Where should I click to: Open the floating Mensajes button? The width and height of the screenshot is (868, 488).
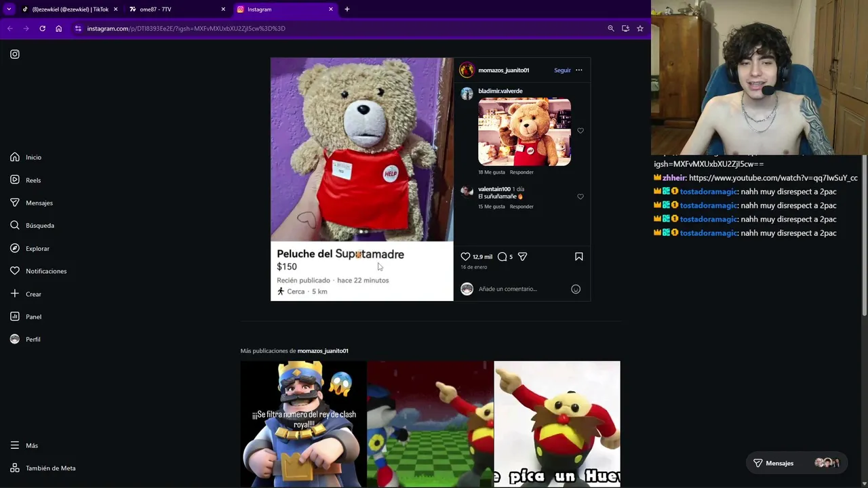pos(797,464)
